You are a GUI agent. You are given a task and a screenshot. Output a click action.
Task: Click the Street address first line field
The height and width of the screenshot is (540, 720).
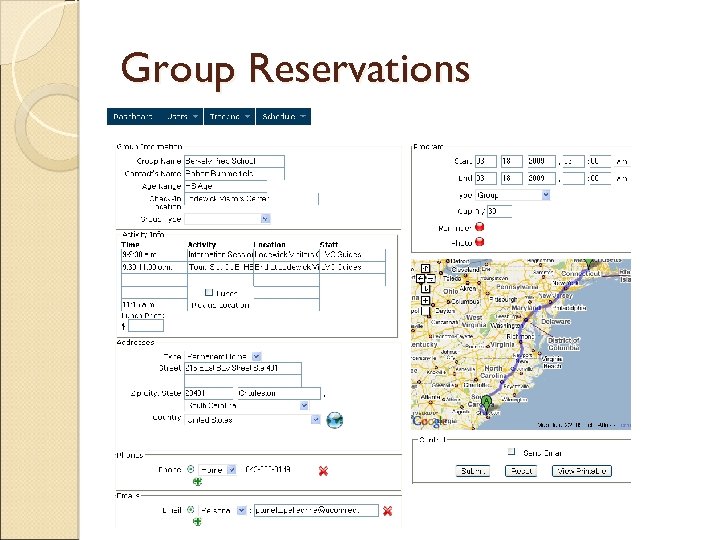[x=243, y=368]
